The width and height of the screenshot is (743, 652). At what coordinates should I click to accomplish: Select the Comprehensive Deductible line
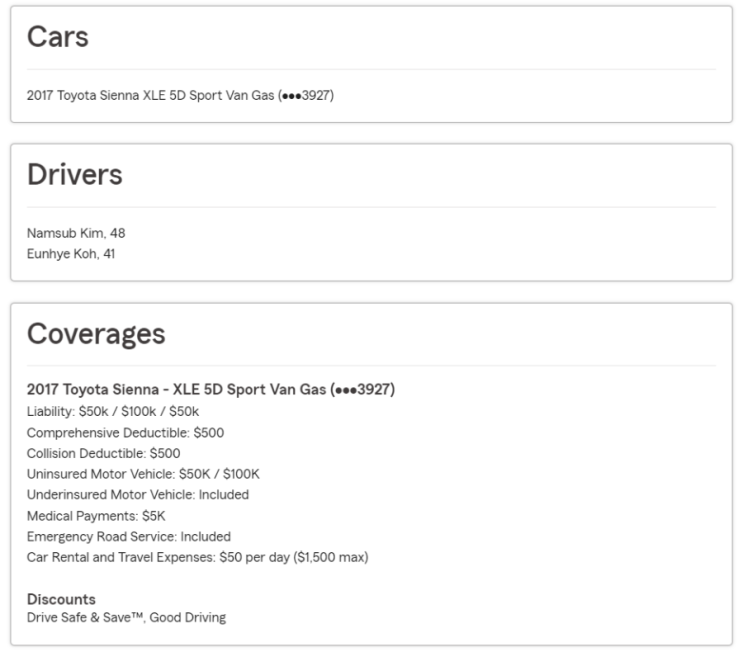[x=125, y=432]
